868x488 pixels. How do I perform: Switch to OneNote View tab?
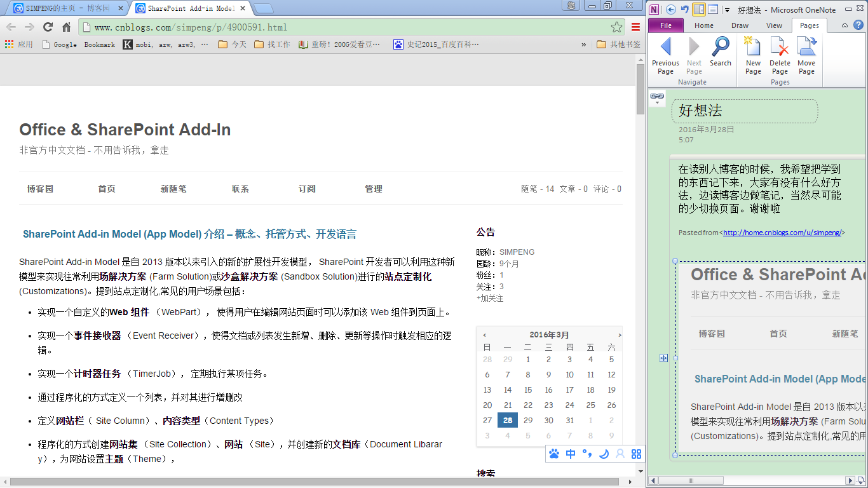click(774, 25)
